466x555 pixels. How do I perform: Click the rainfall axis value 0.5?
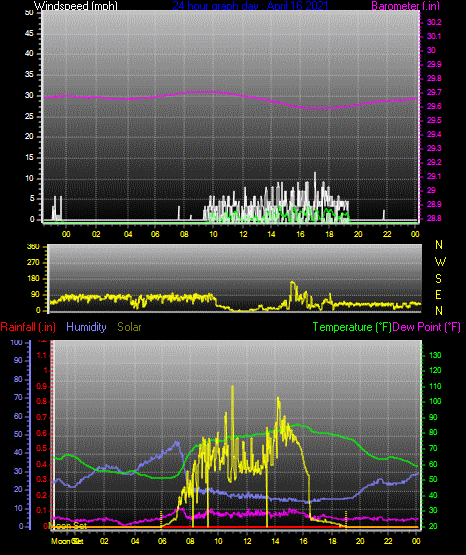(42, 448)
